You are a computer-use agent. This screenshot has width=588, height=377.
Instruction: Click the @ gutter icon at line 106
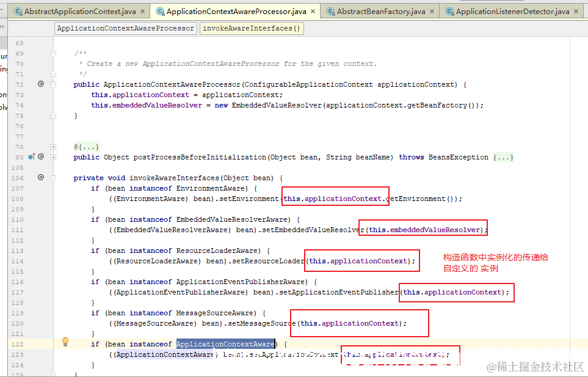coord(41,177)
